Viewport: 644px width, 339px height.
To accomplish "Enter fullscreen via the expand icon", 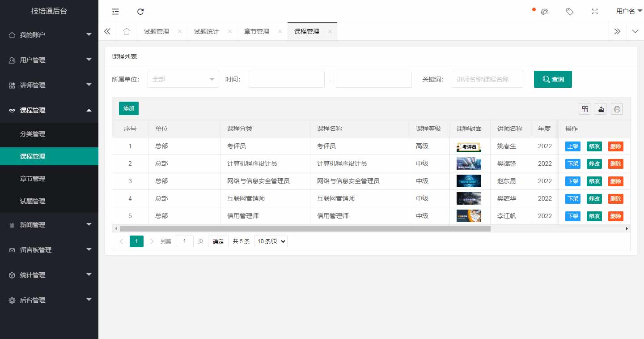I will coord(595,11).
